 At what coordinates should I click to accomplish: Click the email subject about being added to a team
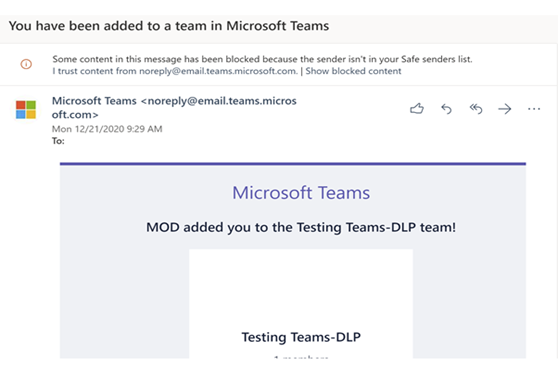(169, 26)
